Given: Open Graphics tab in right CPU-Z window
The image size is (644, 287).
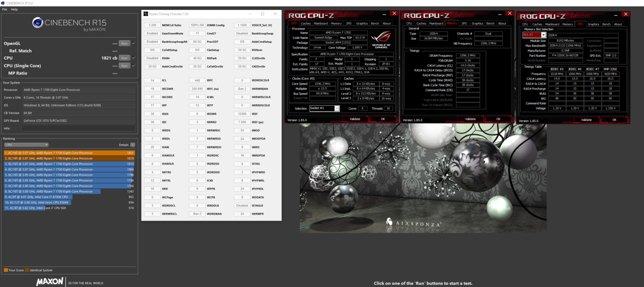Looking at the screenshot, I should point(593,24).
